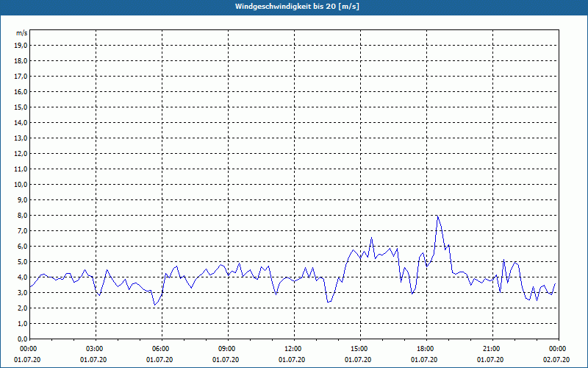
Task: Select the "17,0" y-axis value
Action: coord(21,77)
